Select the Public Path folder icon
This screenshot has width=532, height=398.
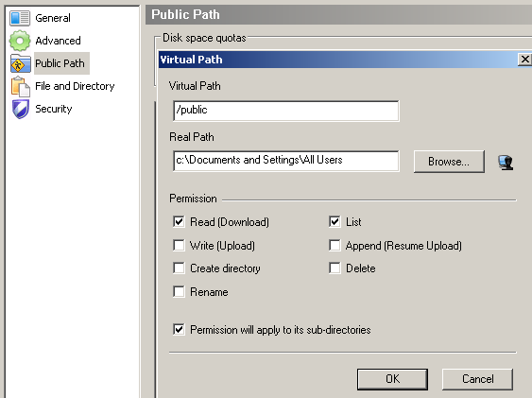pos(21,63)
